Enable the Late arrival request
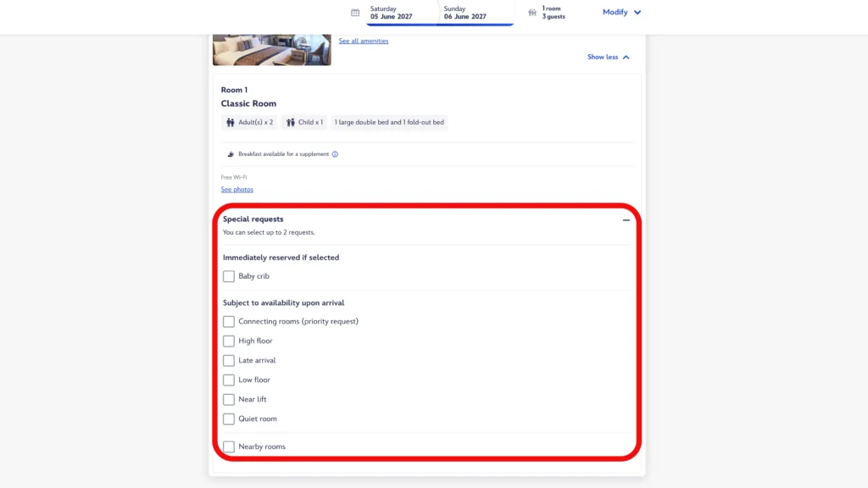This screenshot has height=488, width=868. click(229, 360)
